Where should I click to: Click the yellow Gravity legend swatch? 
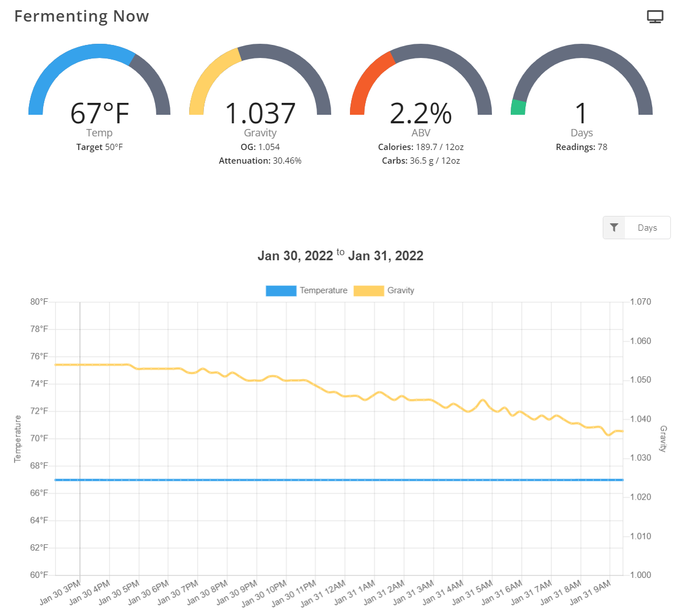369,290
